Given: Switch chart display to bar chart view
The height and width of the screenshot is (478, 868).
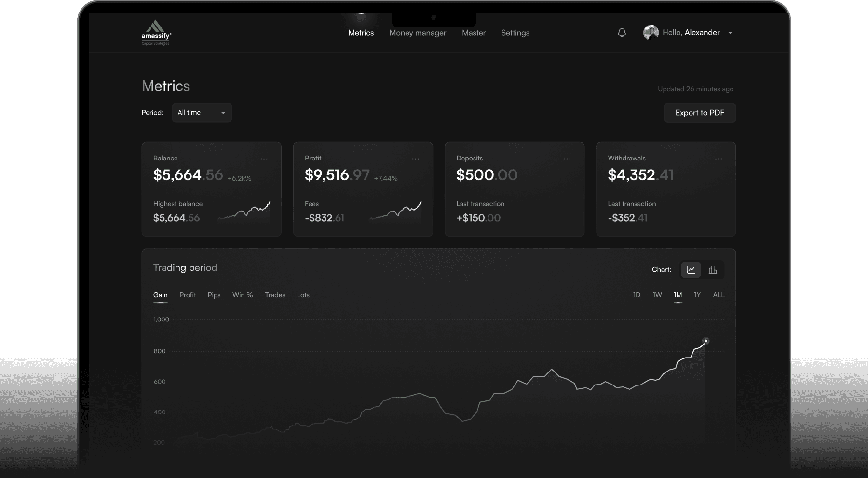Looking at the screenshot, I should coord(713,269).
